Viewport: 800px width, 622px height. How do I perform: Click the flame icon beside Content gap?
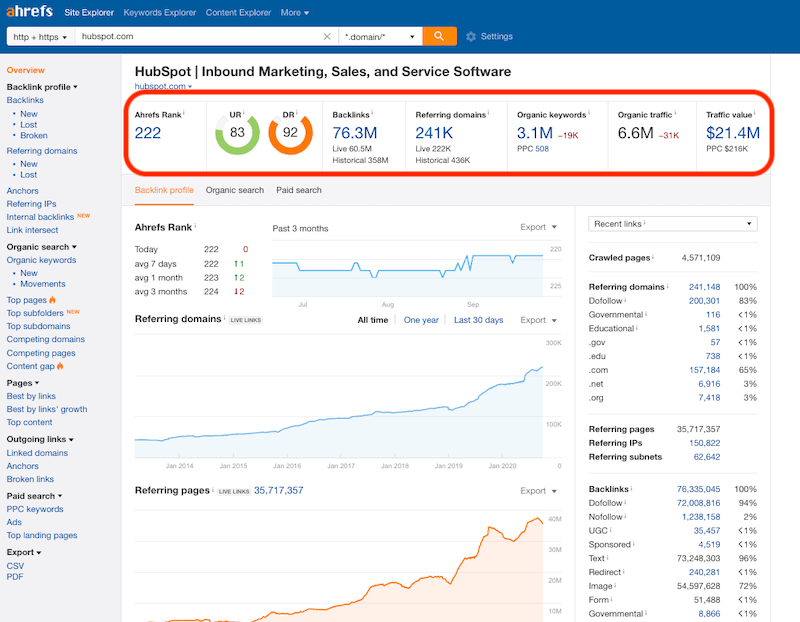pyautogui.click(x=60, y=366)
